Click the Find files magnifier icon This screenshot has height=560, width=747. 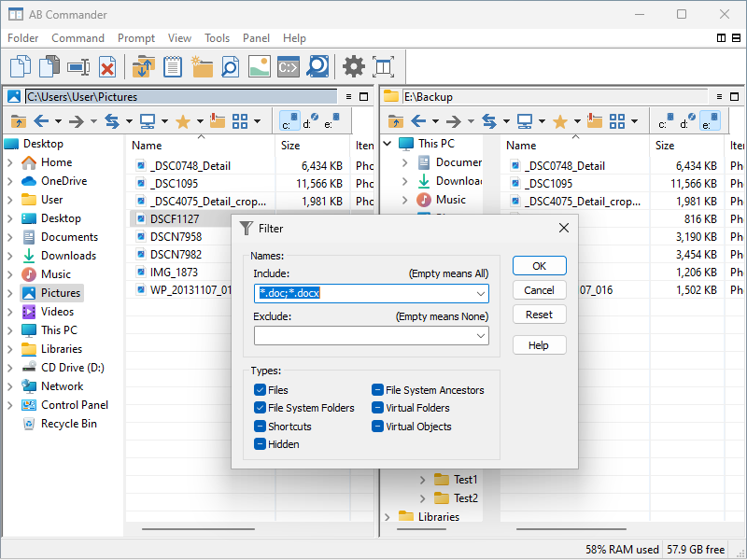231,66
